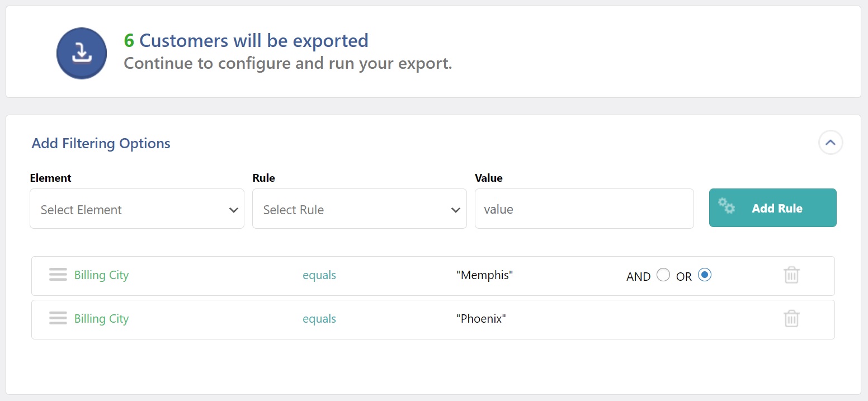
Task: Click Billing City in the Phoenix rule
Action: (x=101, y=319)
